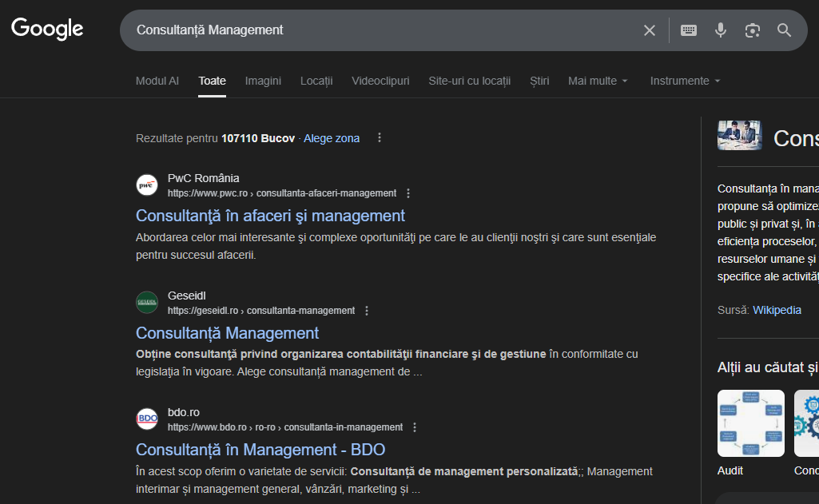The height and width of the screenshot is (504, 819).
Task: Open options menu for bdo.ro result
Action: tap(415, 427)
